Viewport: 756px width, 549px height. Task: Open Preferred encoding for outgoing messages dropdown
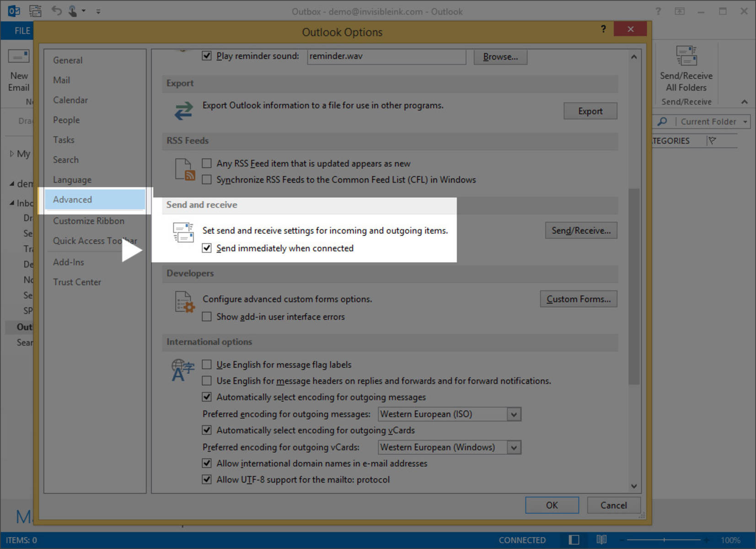[514, 414]
